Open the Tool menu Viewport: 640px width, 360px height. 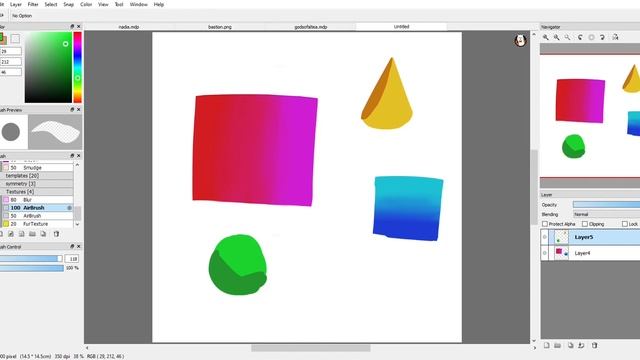tap(119, 4)
